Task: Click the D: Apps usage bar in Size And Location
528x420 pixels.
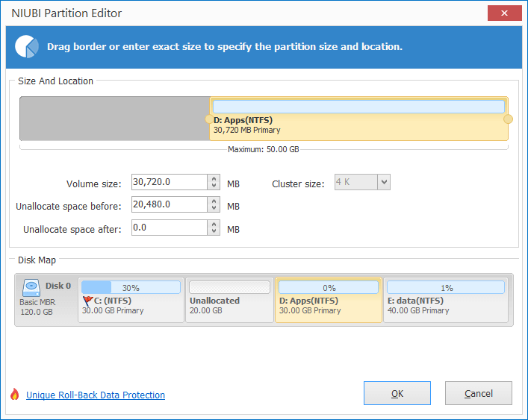Action: [x=358, y=107]
